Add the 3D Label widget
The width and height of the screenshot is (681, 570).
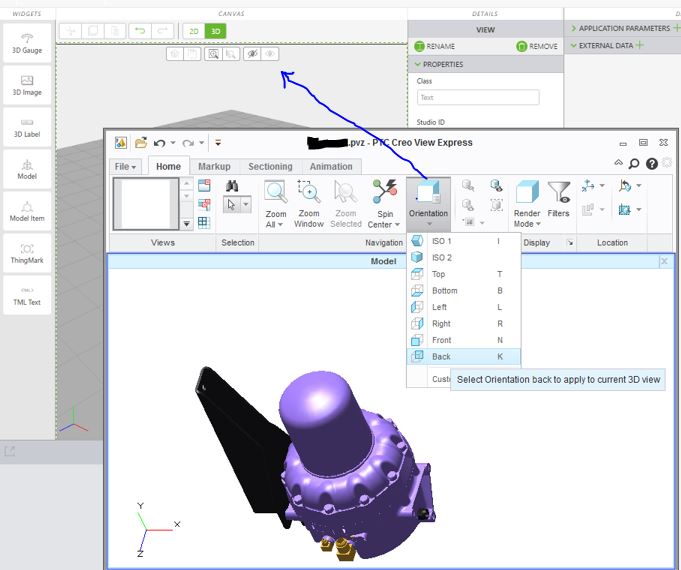(27, 127)
